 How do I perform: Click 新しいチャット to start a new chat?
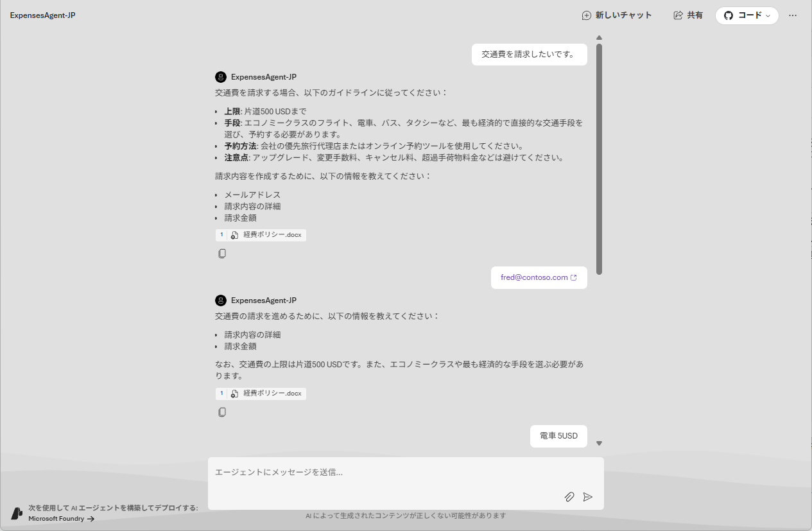[x=617, y=15]
